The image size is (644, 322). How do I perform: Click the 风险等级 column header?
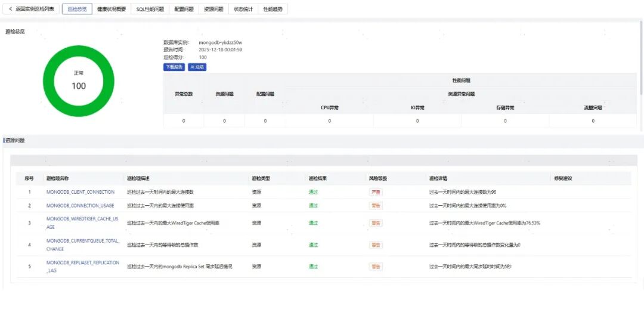(378, 179)
